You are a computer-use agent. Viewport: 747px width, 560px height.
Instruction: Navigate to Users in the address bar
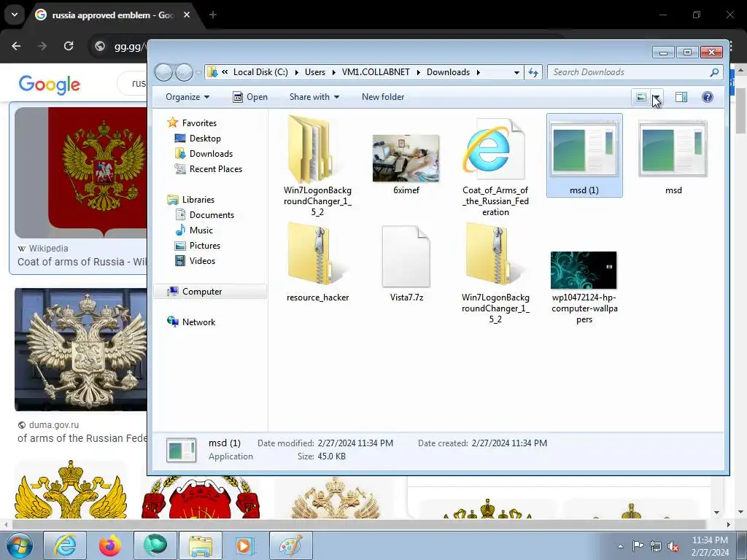pyautogui.click(x=315, y=72)
